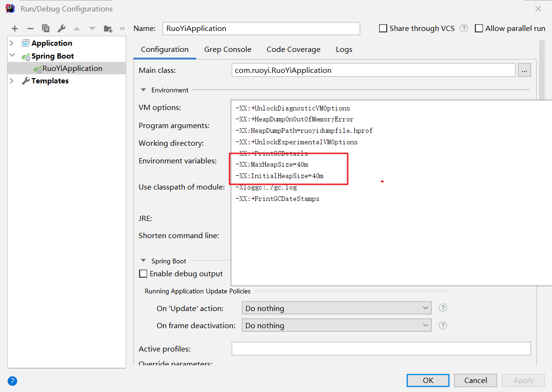552x392 pixels.
Task: Switch to Code Coverage tab
Action: click(293, 50)
